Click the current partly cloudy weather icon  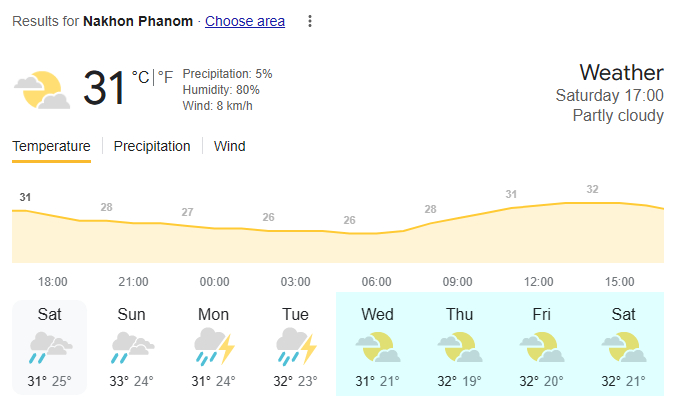tap(42, 90)
